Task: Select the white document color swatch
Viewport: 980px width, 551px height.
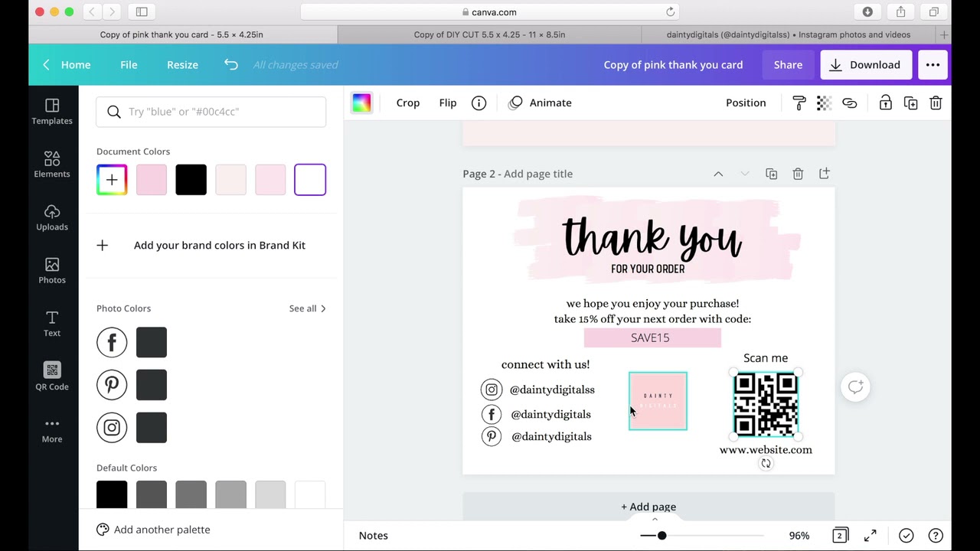Action: tap(310, 180)
